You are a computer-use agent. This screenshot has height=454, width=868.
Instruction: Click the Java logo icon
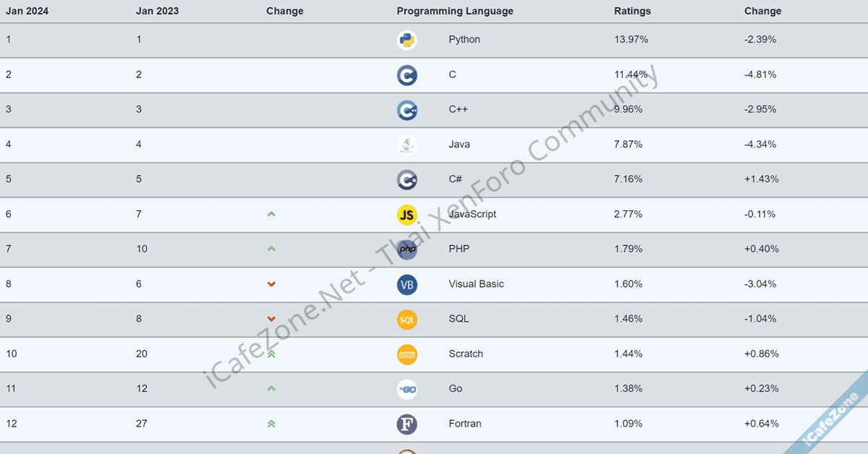(407, 145)
